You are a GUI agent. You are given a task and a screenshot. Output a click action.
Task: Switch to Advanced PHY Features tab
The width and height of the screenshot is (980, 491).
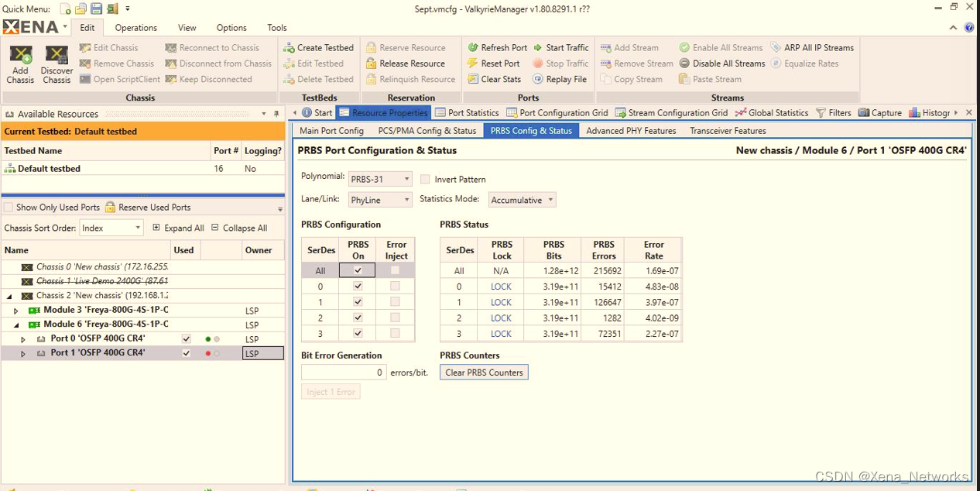631,131
